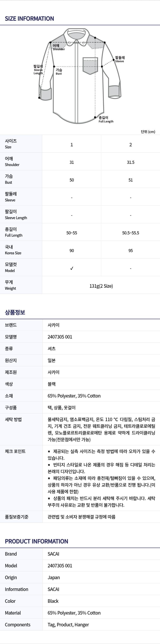Click the model number under 모델명
This screenshot has height=644, width=160.
click(x=60, y=337)
